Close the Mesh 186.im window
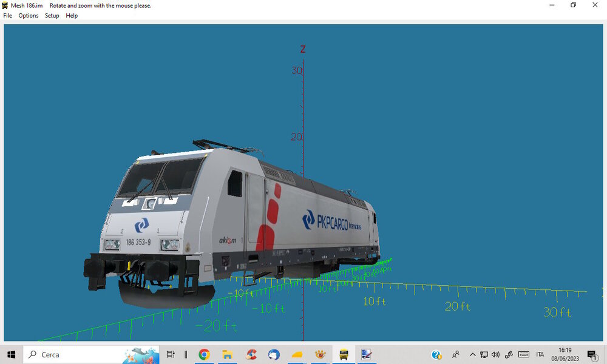The width and height of the screenshot is (607, 364). [595, 5]
